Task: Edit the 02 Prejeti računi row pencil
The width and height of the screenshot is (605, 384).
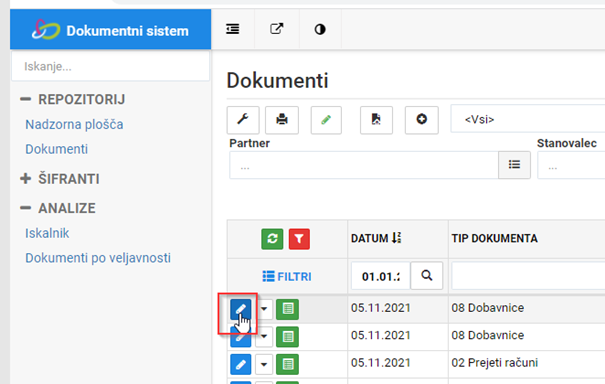Action: 241,364
